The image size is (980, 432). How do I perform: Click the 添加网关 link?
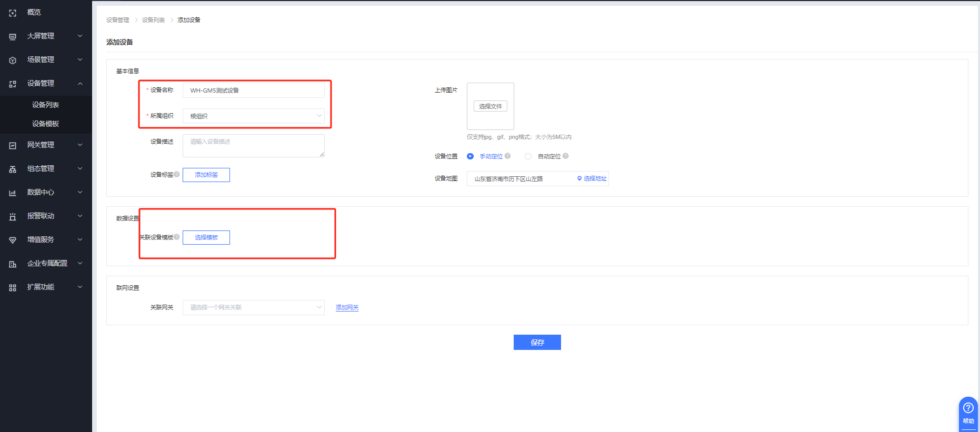(x=347, y=307)
